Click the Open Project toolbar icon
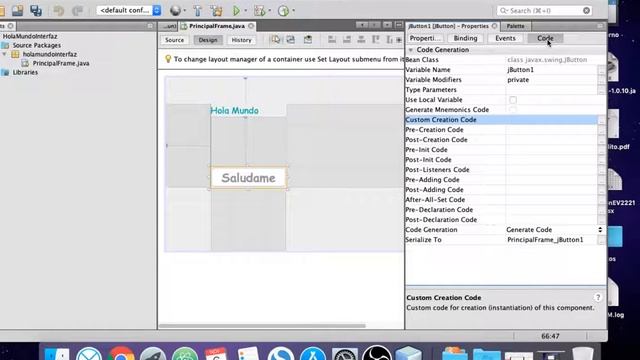The width and height of the screenshot is (640, 360). [18, 10]
